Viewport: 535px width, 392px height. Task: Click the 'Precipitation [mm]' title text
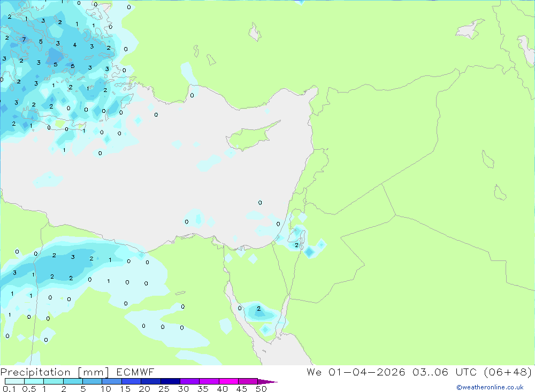click(55, 372)
